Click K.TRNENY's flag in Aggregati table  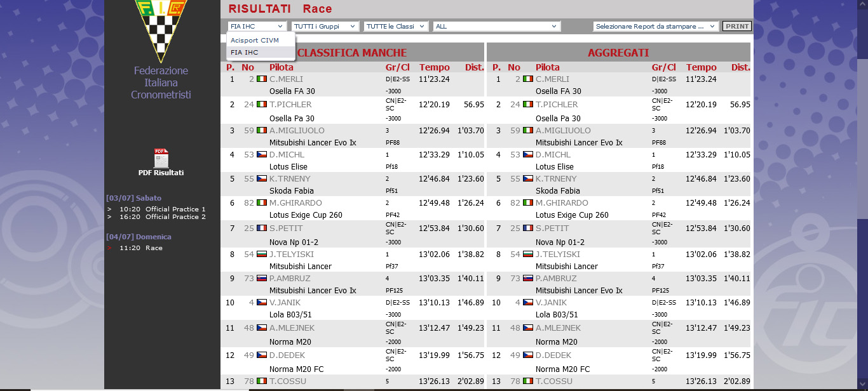(528, 179)
